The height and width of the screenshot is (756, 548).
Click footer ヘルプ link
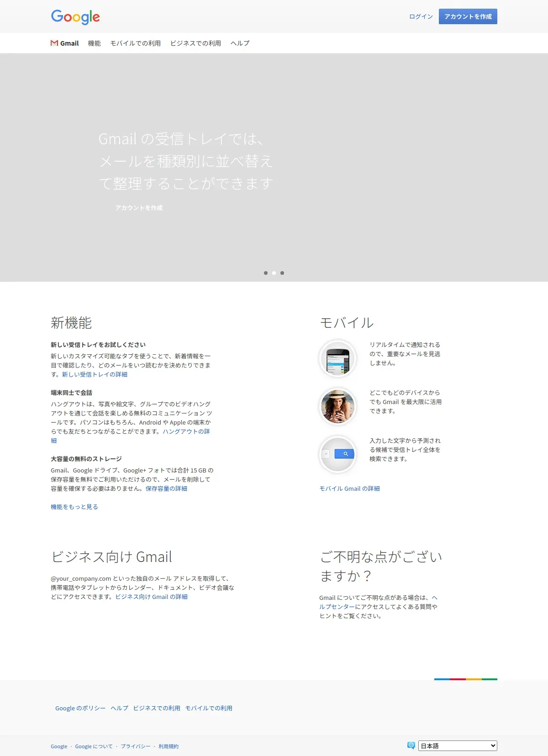point(120,708)
